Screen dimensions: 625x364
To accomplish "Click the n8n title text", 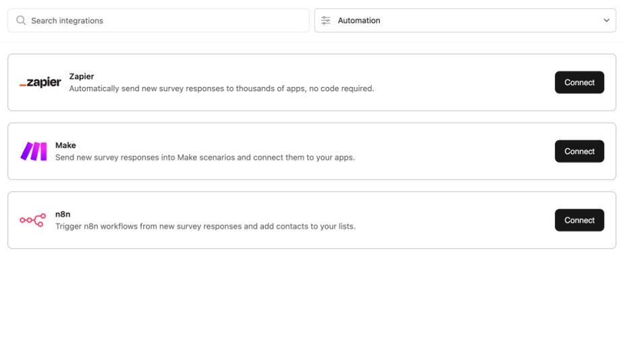I will coord(63,214).
